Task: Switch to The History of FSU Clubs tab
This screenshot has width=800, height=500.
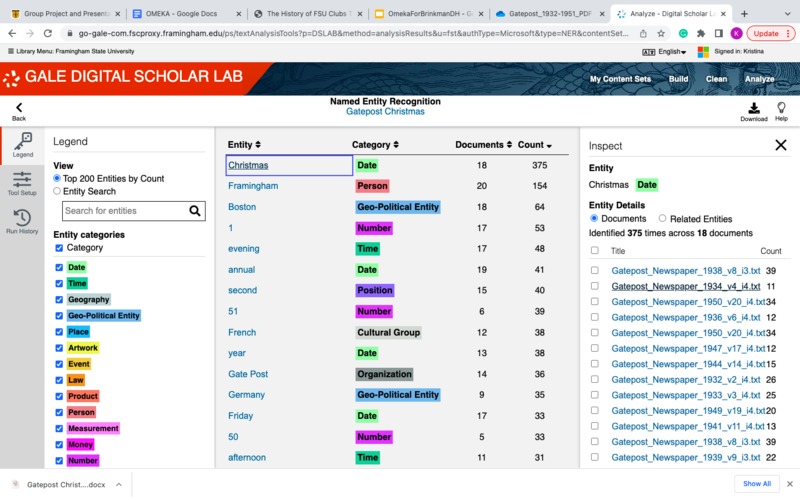Action: click(306, 14)
